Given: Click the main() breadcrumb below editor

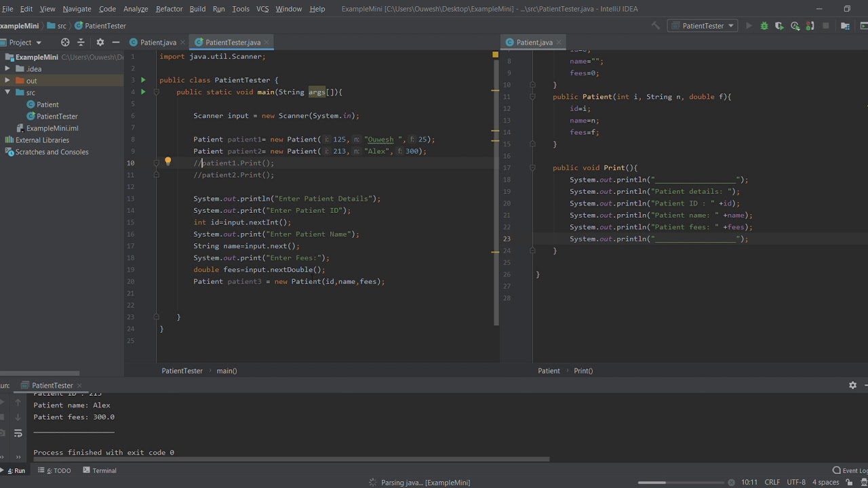Looking at the screenshot, I should coord(226,371).
